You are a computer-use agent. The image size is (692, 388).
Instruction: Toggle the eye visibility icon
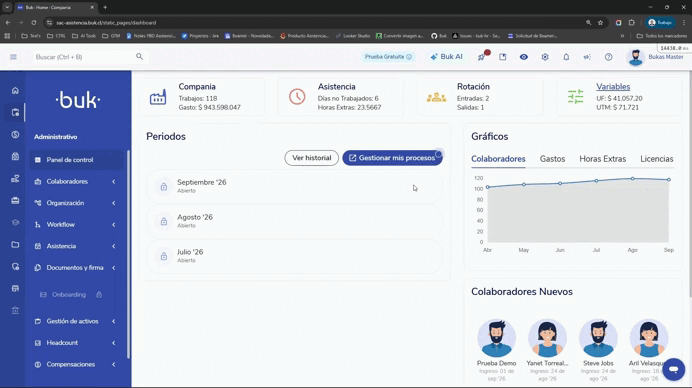coord(524,57)
